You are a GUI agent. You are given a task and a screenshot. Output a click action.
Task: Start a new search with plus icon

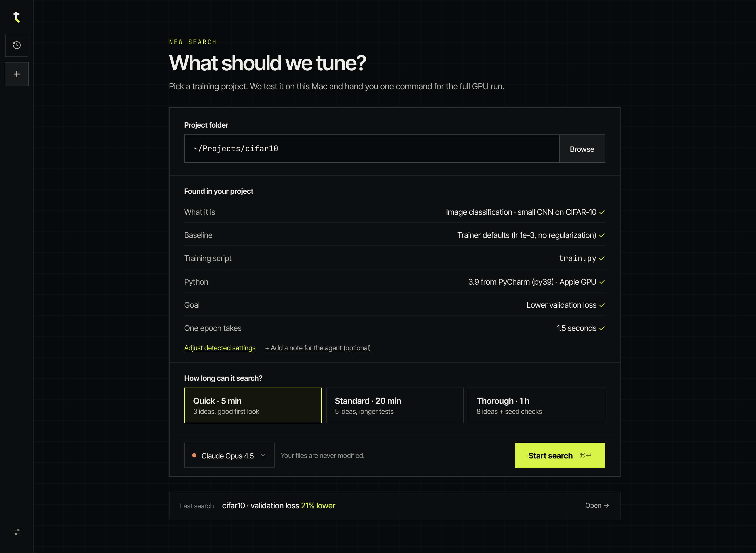17,74
